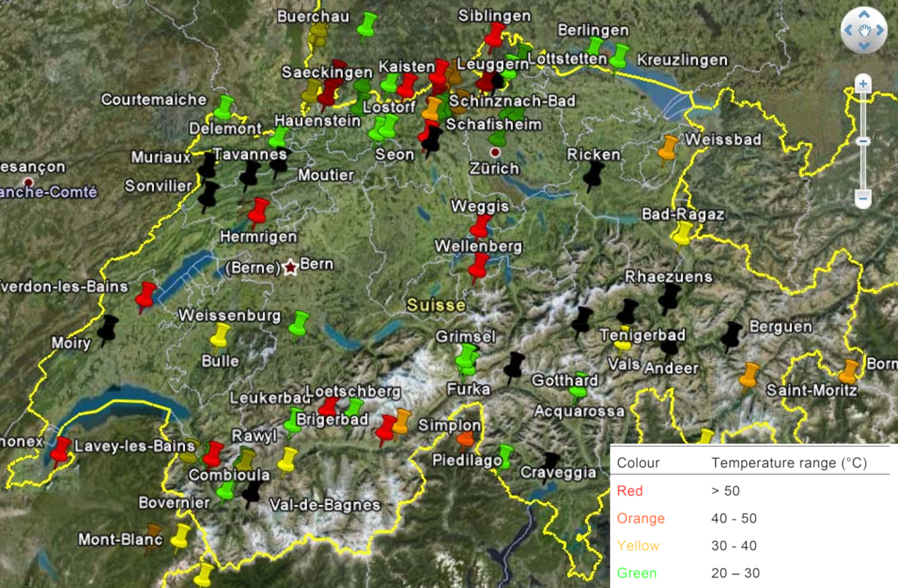Click the zoom out minus button
Screen dimensions: 898x588
863,198
